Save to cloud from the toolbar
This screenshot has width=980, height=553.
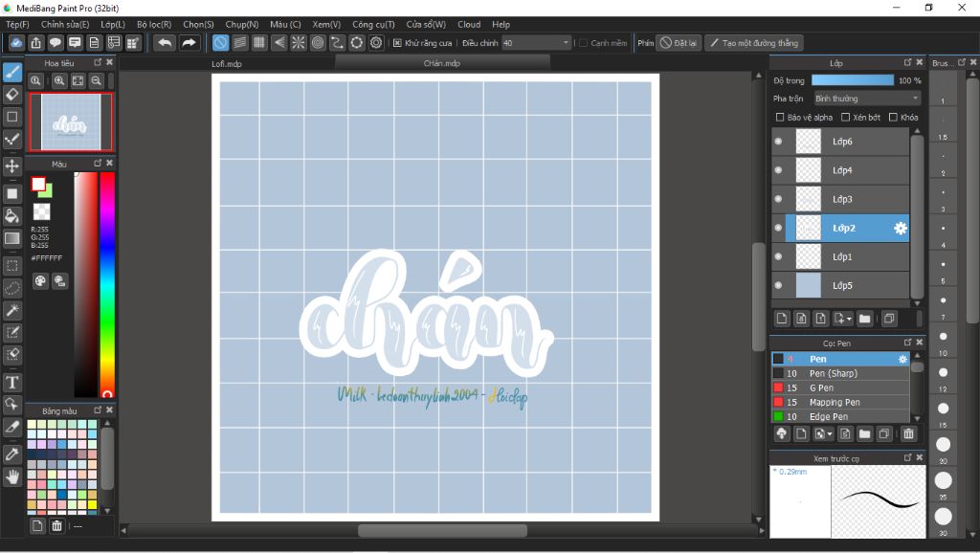pos(17,42)
